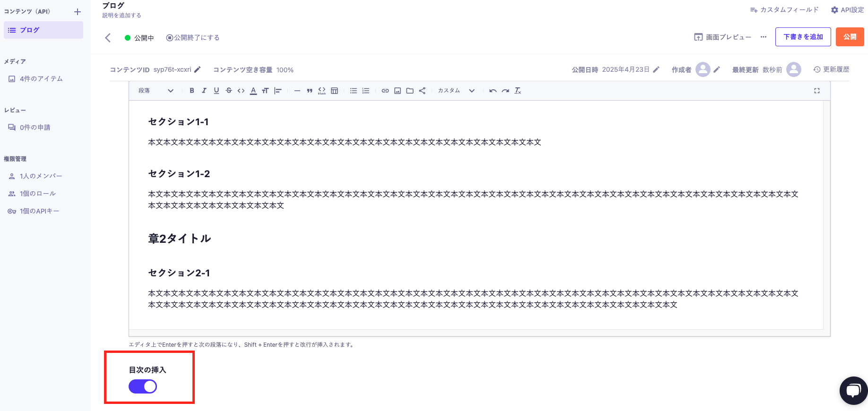Open the カスタム dropdown in toolbar
868x411 pixels.
click(x=456, y=91)
